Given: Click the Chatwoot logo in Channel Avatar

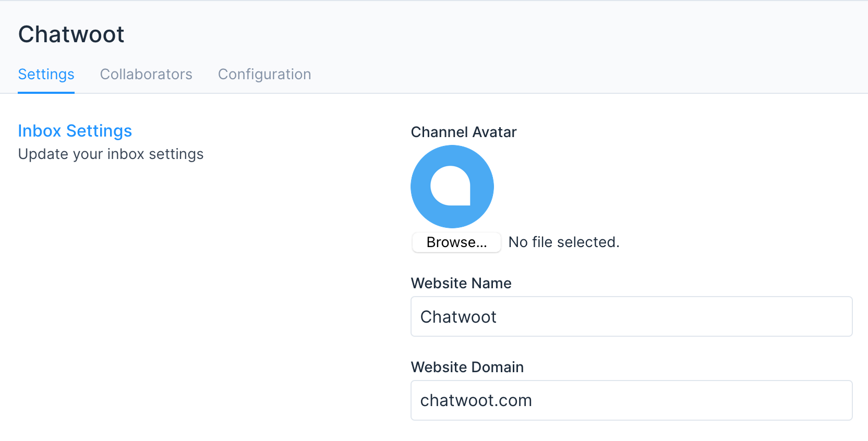Looking at the screenshot, I should point(452,186).
